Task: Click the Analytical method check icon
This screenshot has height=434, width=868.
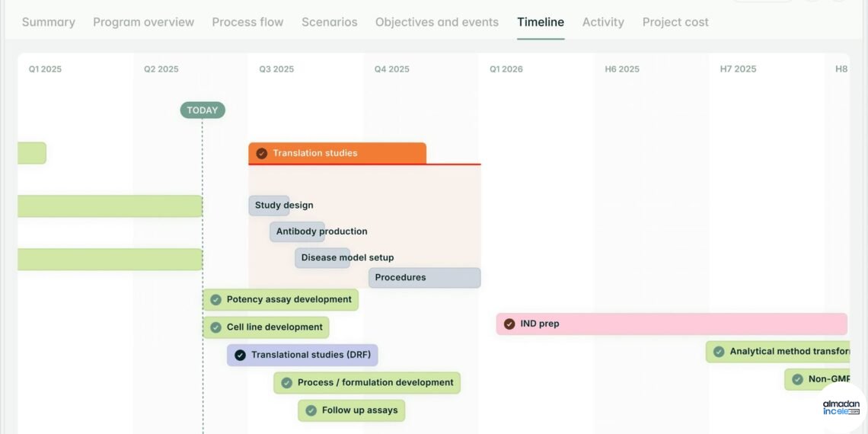Action: tap(719, 352)
